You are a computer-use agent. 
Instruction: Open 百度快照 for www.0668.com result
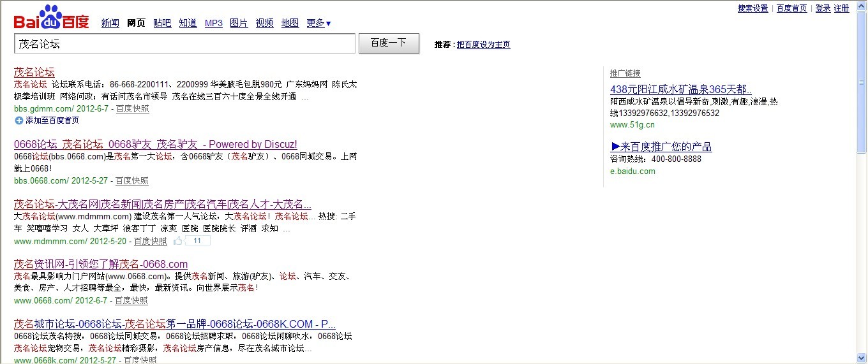click(131, 301)
